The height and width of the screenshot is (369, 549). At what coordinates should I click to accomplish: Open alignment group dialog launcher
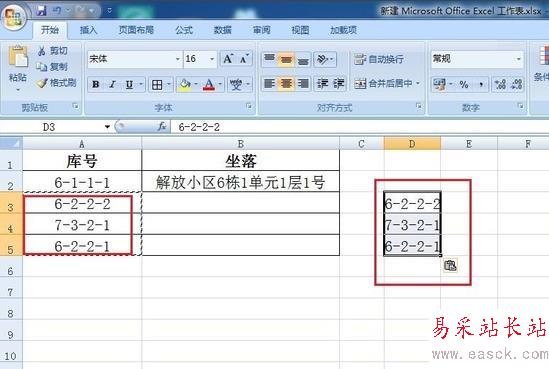point(418,106)
